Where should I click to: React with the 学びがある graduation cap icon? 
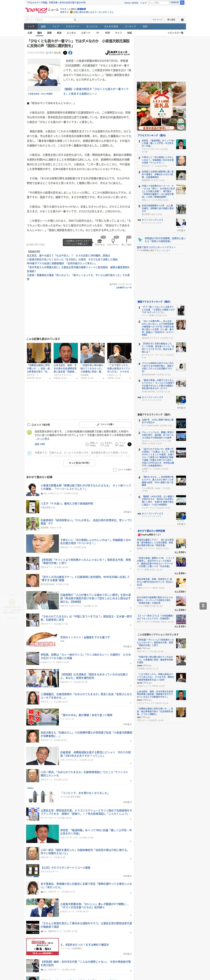100,241
